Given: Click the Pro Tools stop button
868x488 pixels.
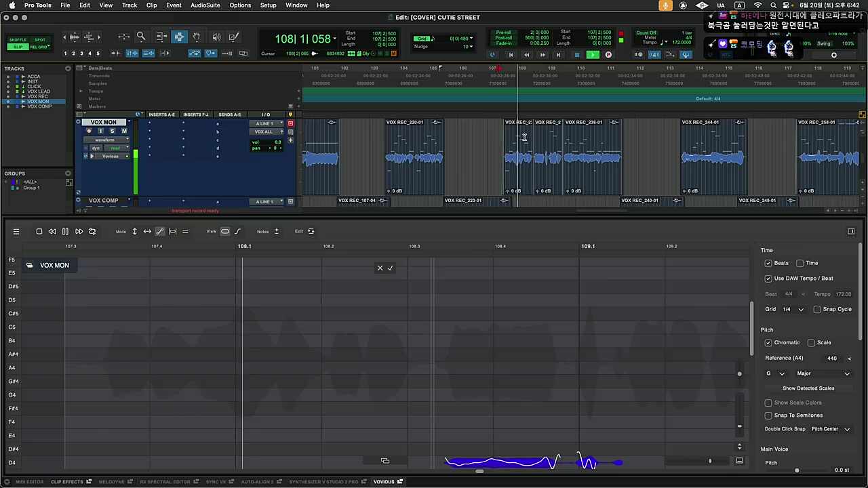Looking at the screenshot, I should pos(576,55).
